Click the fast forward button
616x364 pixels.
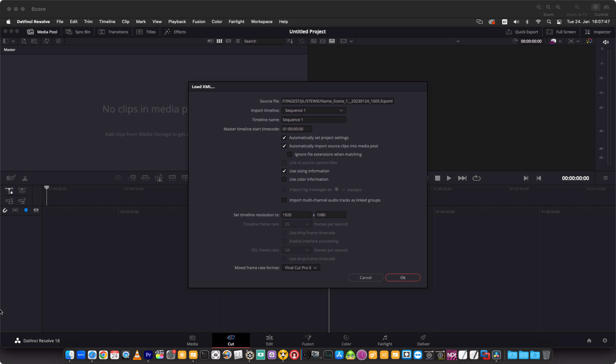coord(462,178)
